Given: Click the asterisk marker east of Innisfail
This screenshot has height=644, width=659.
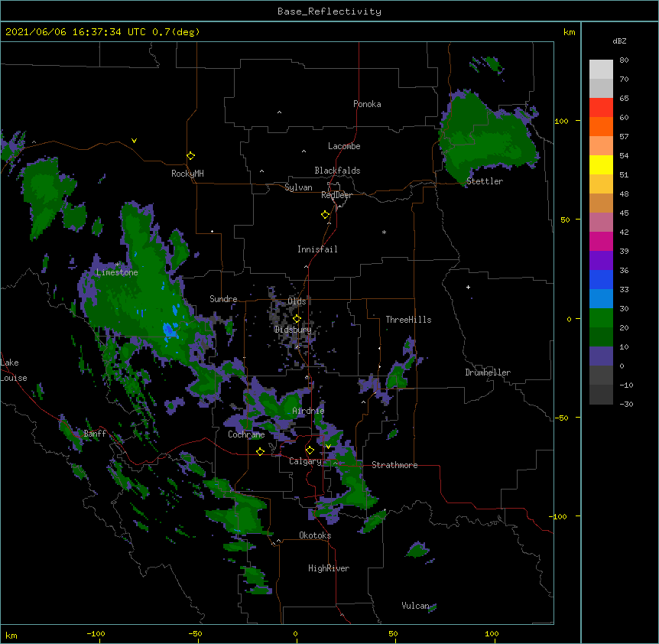Looking at the screenshot, I should pos(384,232).
